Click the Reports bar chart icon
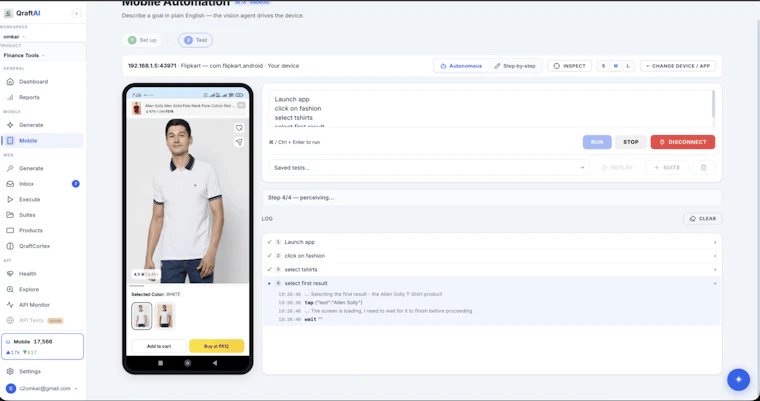The height and width of the screenshot is (401, 760). click(x=10, y=97)
